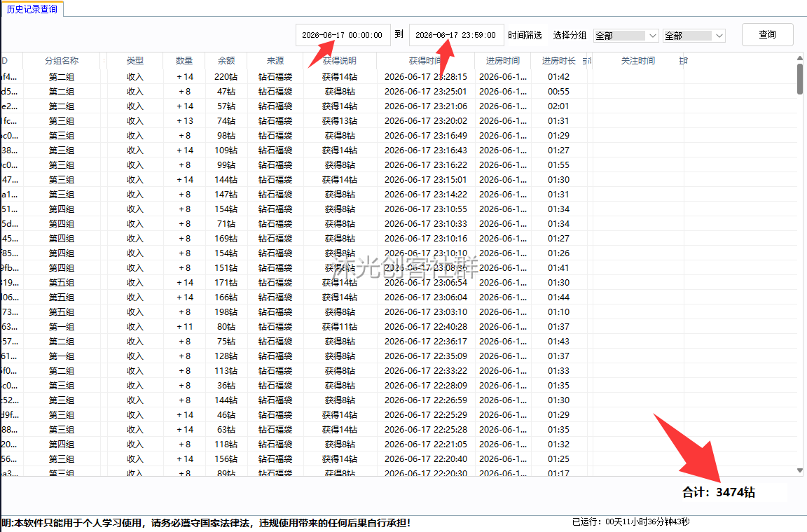Click balance cell 171钻
Viewport: 807px width, 532px height.
click(x=226, y=283)
